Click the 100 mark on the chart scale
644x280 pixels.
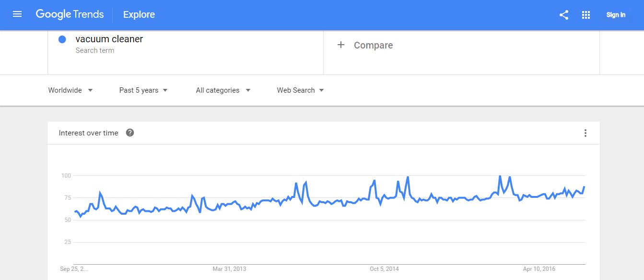(x=66, y=175)
